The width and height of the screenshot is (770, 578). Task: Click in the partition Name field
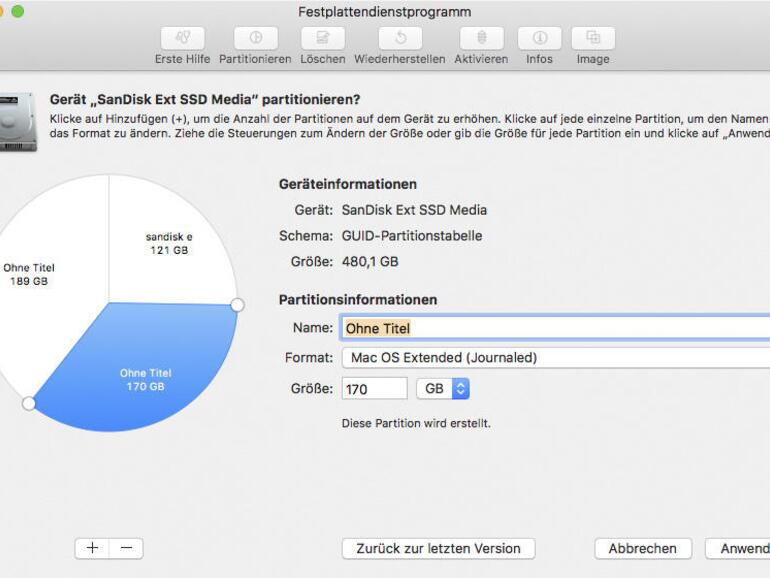click(555, 328)
